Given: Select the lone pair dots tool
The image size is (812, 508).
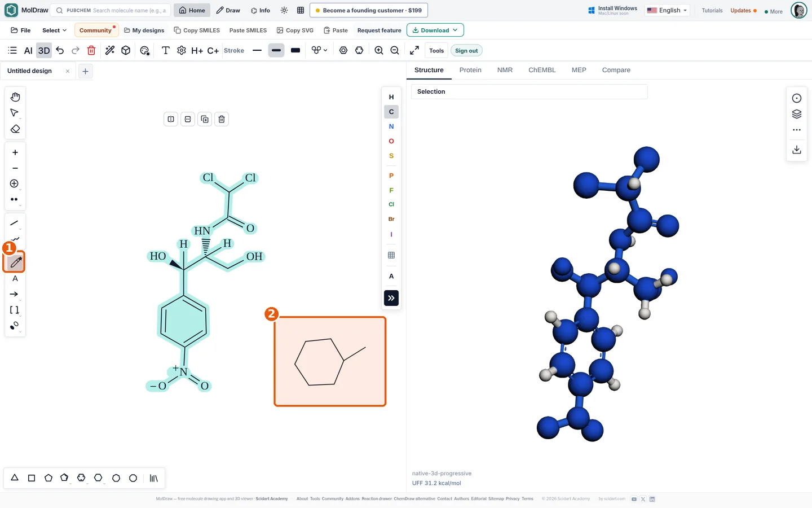Looking at the screenshot, I should click(x=15, y=199).
